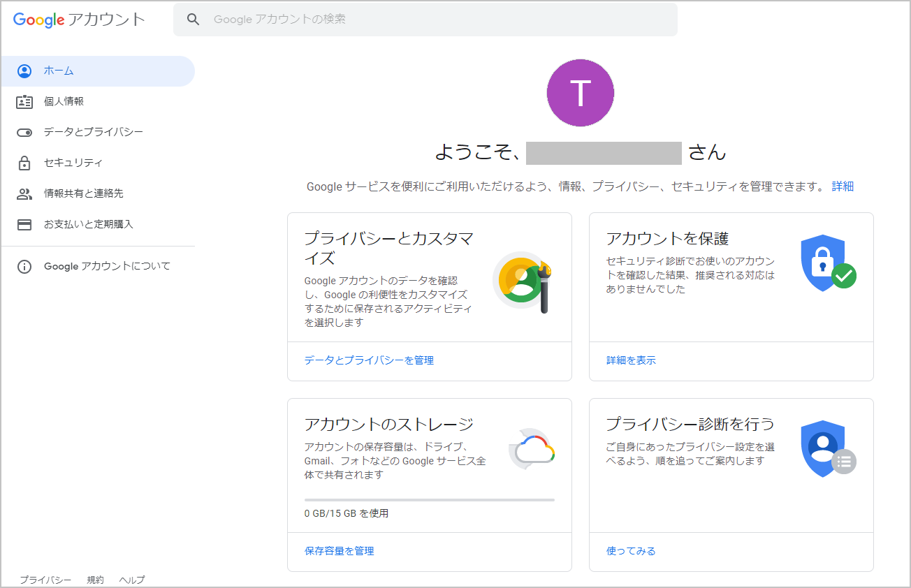Open 保存容量を管理
Viewport: 911px width, 588px height.
point(338,551)
